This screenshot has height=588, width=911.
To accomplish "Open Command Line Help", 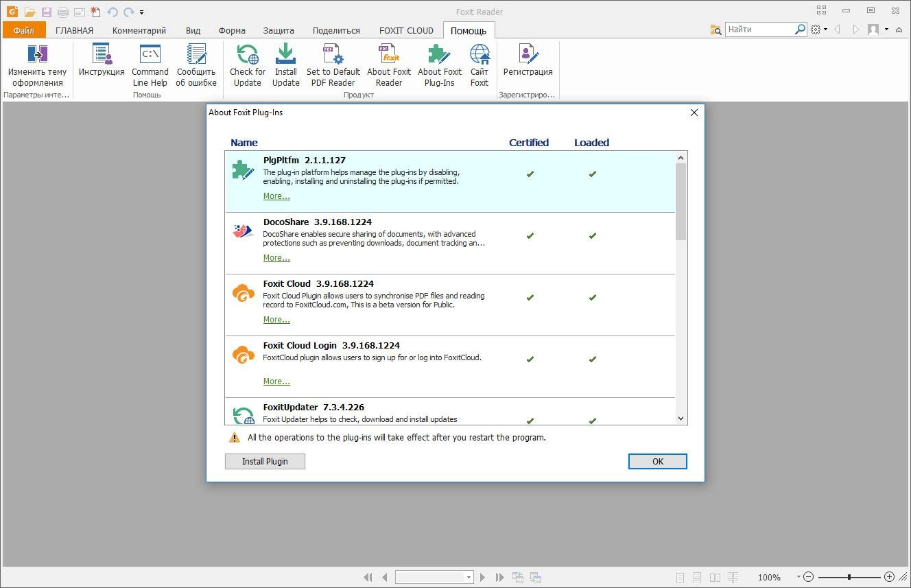I will click(x=150, y=65).
